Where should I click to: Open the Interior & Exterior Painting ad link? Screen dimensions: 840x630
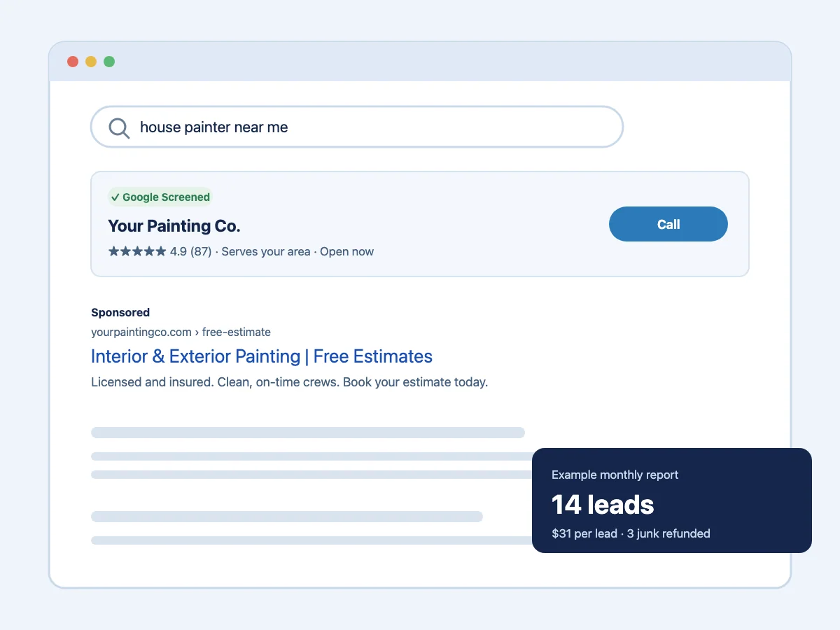(x=262, y=356)
